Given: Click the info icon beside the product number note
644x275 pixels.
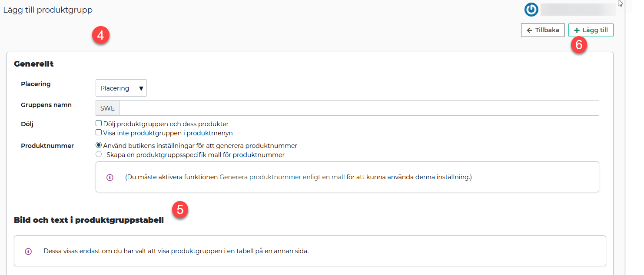Looking at the screenshot, I should (110, 178).
